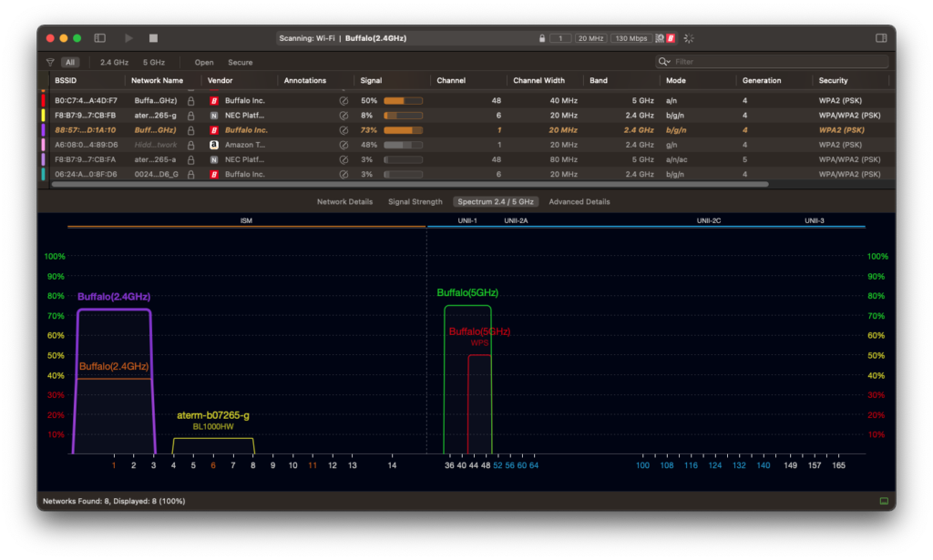This screenshot has height=560, width=933.
Task: Click the pink color swatch for A6:08:0...4:89:D6
Action: tap(43, 145)
